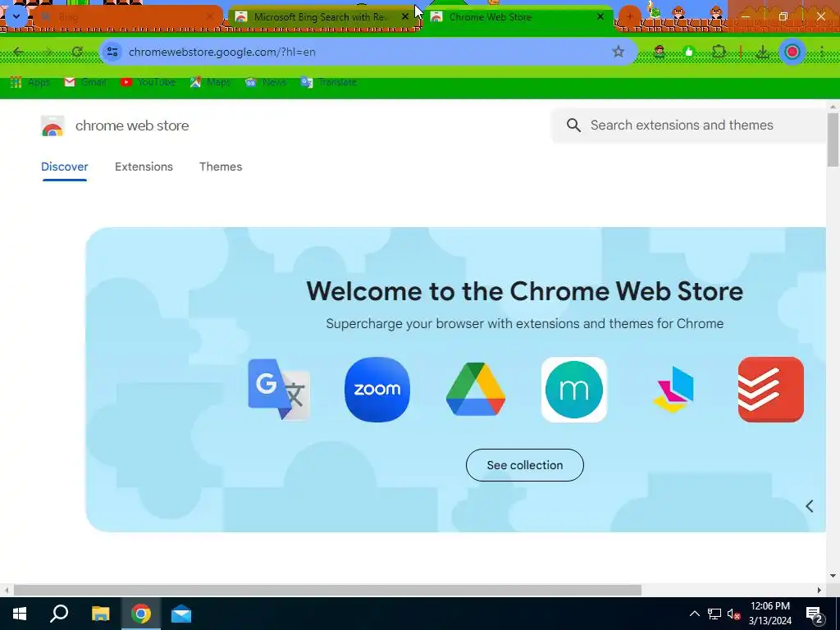Open the Chrome profile avatar
840x630 pixels.
(792, 52)
